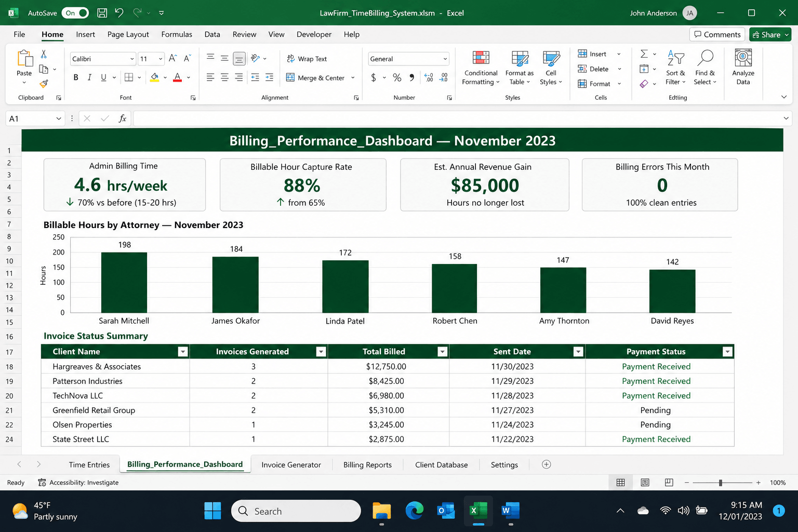
Task: Open the File menu
Action: [x=19, y=34]
